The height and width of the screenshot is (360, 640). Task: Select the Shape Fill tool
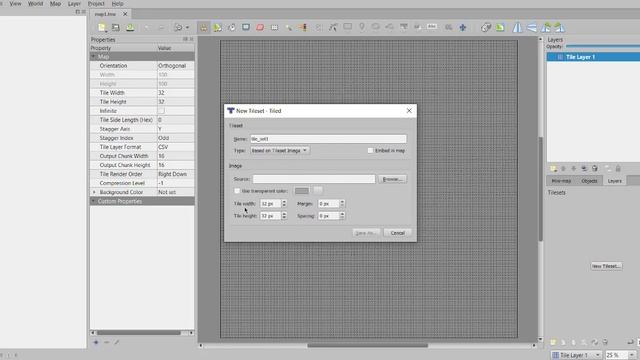[246, 27]
